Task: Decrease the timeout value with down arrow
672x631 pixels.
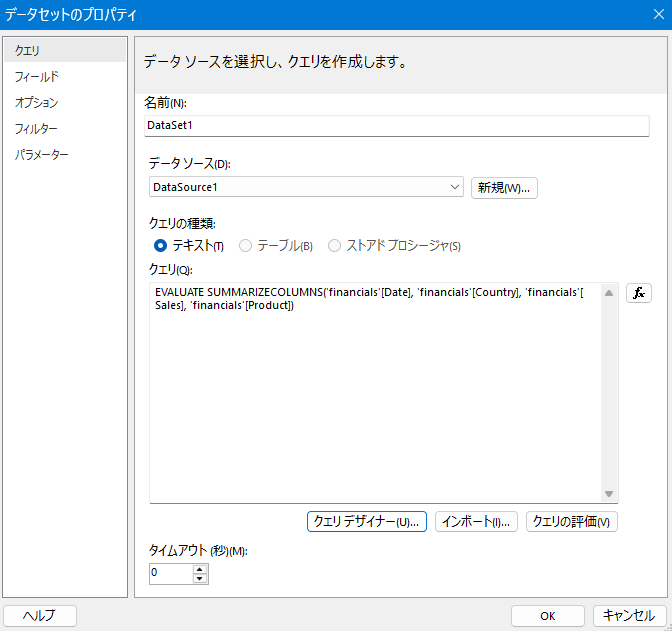Action: pos(200,579)
